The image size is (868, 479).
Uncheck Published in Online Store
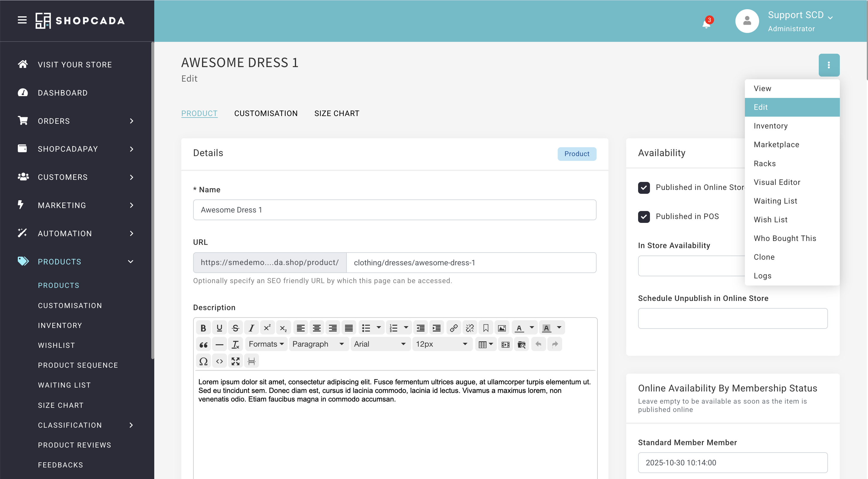point(644,188)
